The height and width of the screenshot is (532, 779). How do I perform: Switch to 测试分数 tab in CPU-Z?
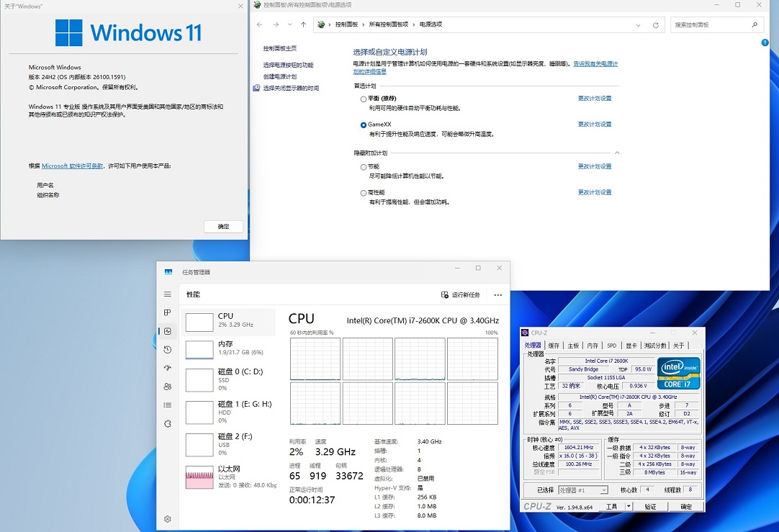tap(655, 346)
